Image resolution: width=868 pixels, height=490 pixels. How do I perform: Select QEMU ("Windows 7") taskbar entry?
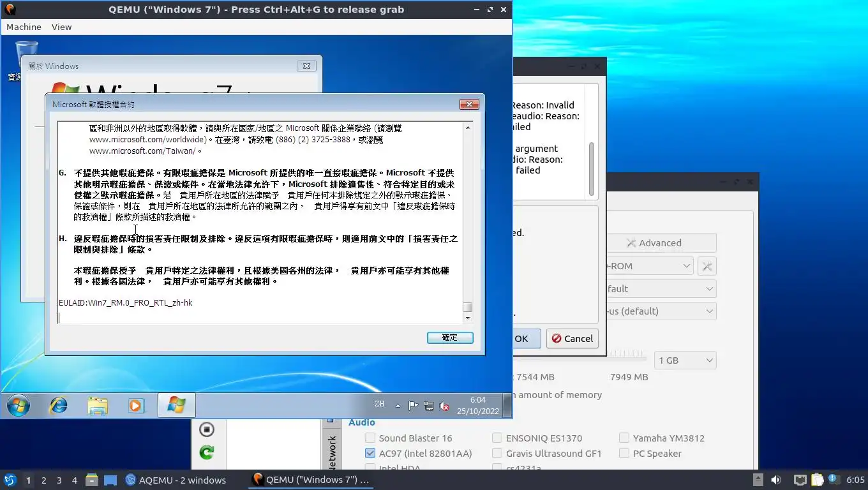311,480
